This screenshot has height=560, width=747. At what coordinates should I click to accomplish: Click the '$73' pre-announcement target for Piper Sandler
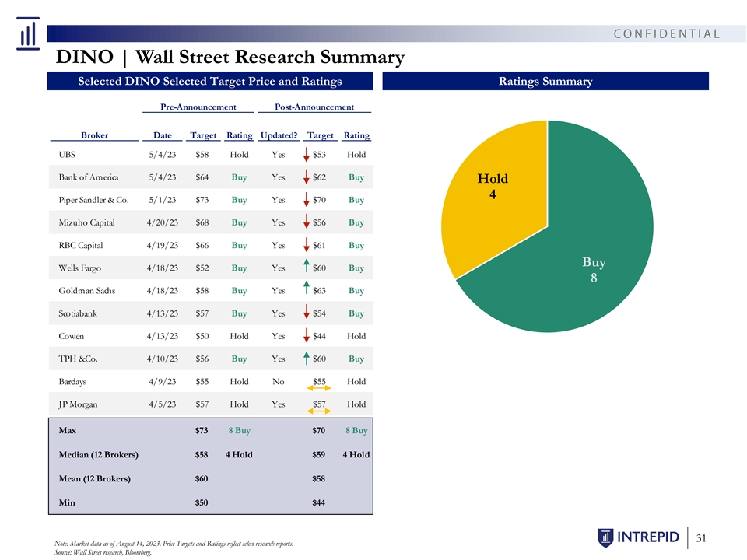click(x=202, y=200)
